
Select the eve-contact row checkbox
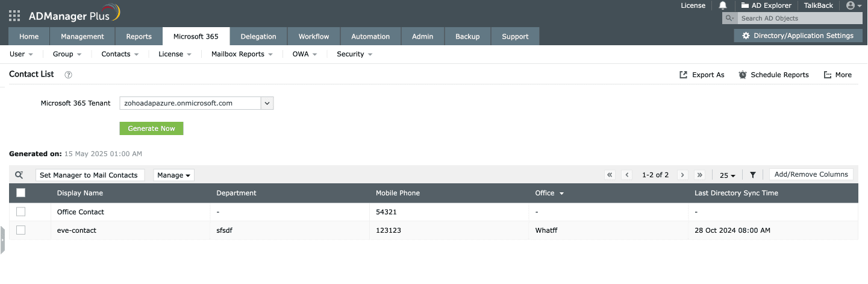pyautogui.click(x=21, y=230)
